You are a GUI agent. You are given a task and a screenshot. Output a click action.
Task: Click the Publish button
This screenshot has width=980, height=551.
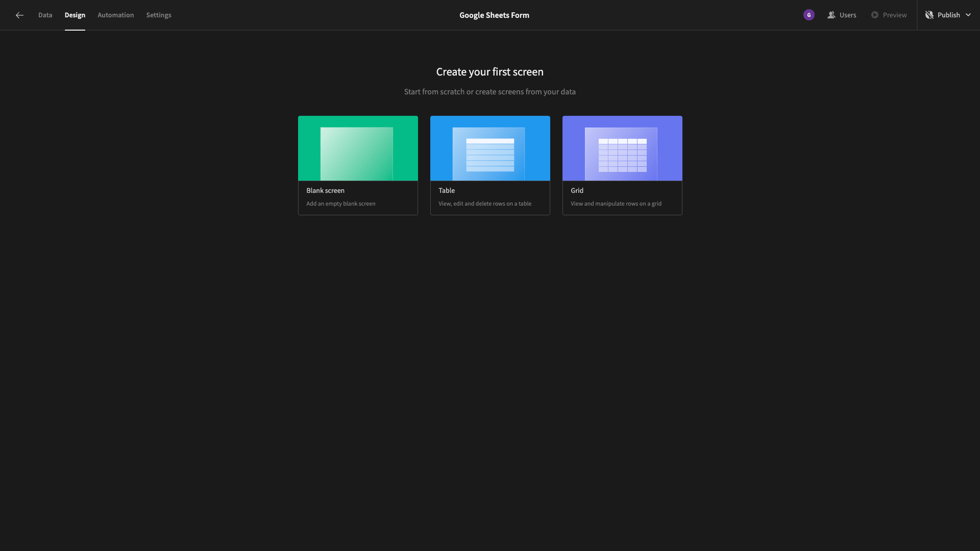(x=948, y=15)
